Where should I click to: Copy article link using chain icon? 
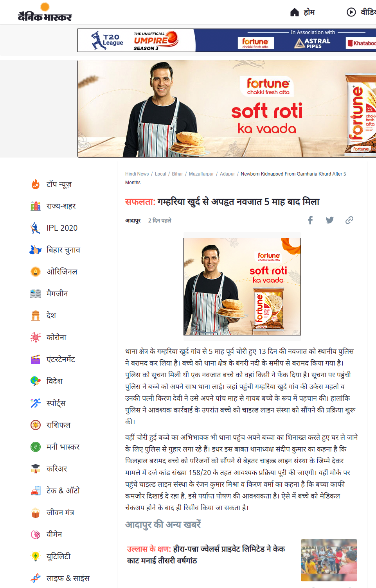[x=349, y=220]
